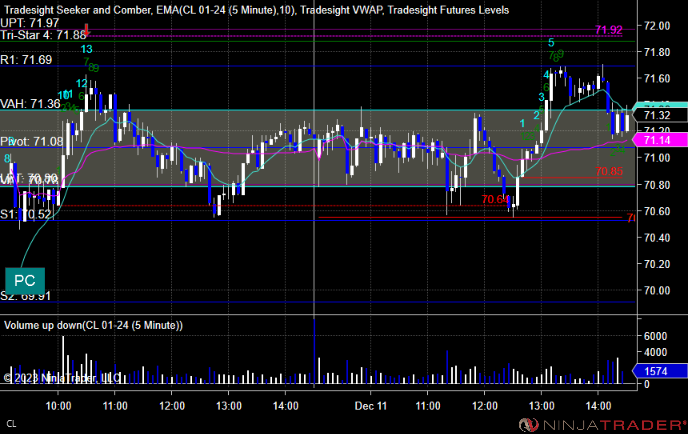688x434 pixels.
Task: Select the VAH: 71.36 level label
Action: click(30, 104)
